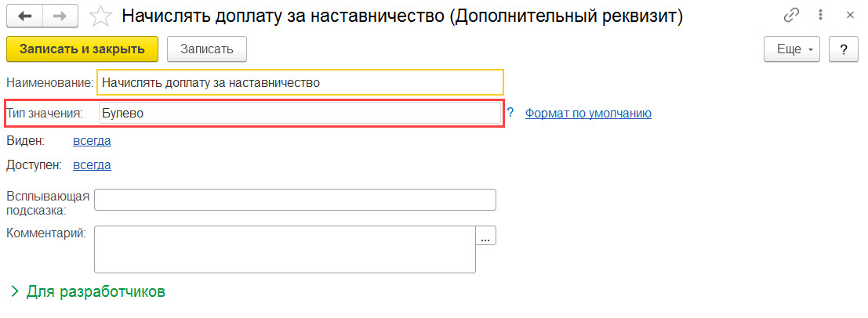Open the Формат по умолчанию link
Screen dimensions: 868x318
(588, 114)
